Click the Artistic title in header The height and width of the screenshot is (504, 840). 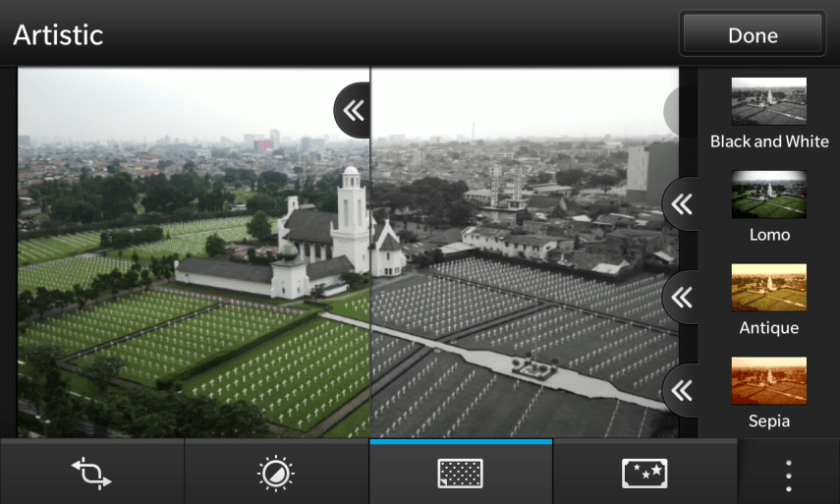(58, 35)
